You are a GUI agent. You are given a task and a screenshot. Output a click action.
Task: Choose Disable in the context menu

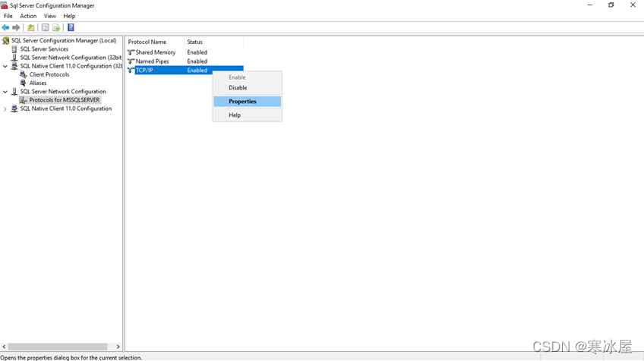(248, 88)
